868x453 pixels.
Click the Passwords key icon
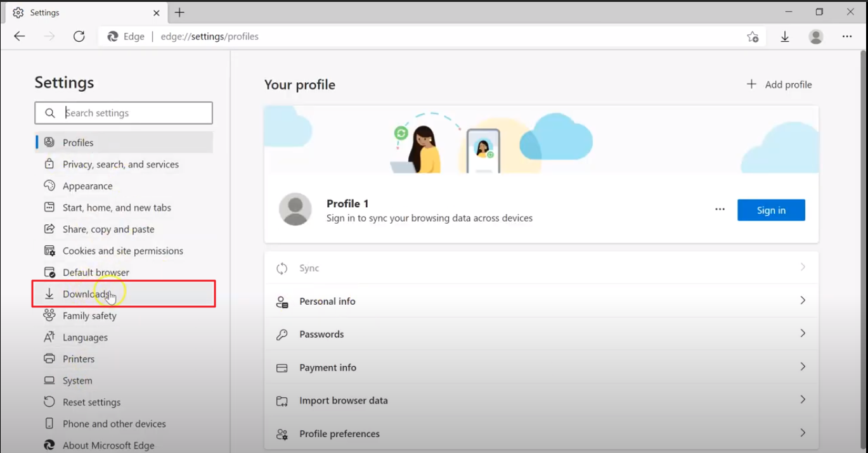tap(282, 335)
